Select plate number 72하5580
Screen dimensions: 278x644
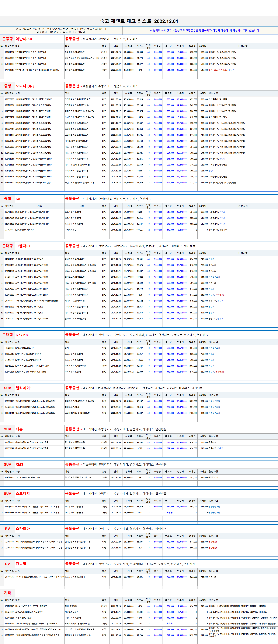(9, 542)
